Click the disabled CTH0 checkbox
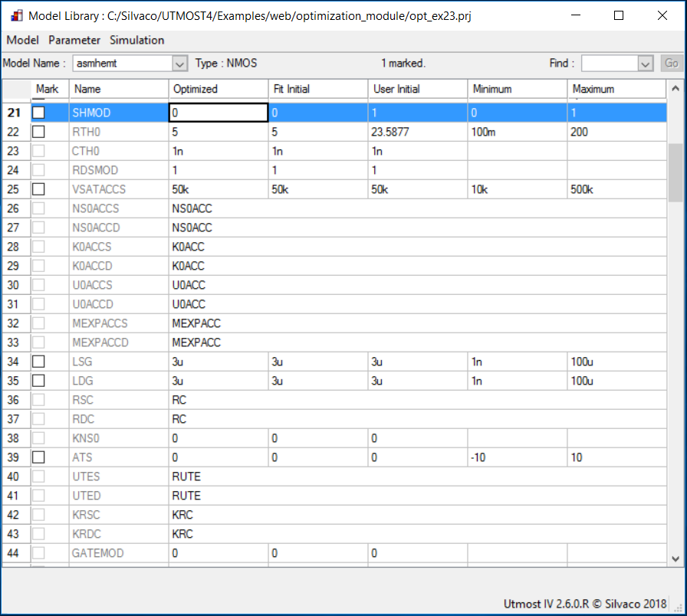 [x=38, y=151]
